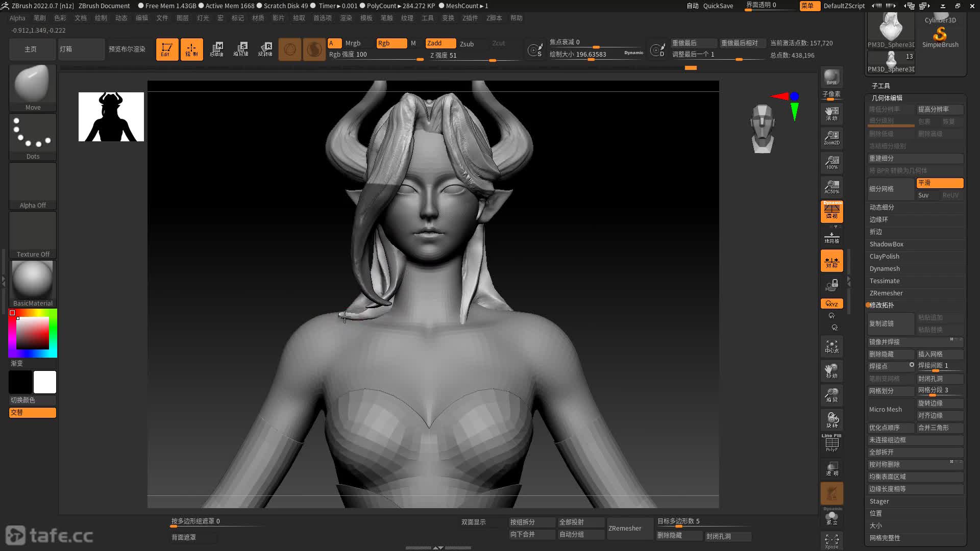Open the Move brush selector
Image resolution: width=980 pixels, height=551 pixels.
coord(33,88)
